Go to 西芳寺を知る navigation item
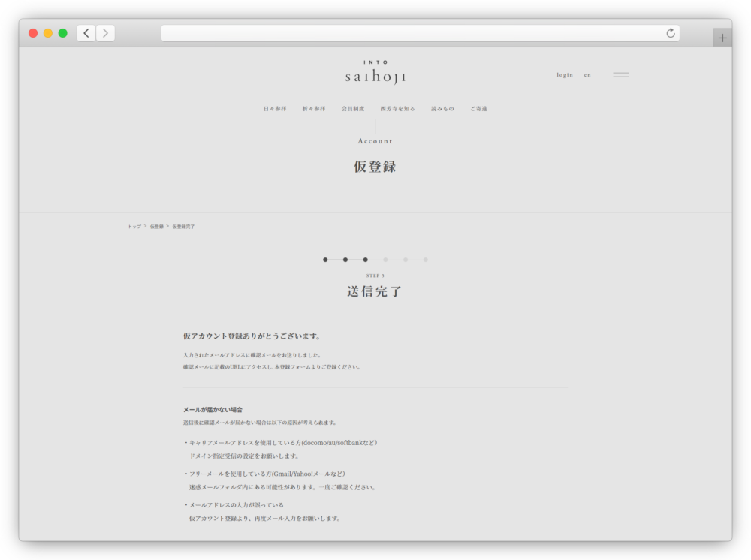 point(397,109)
